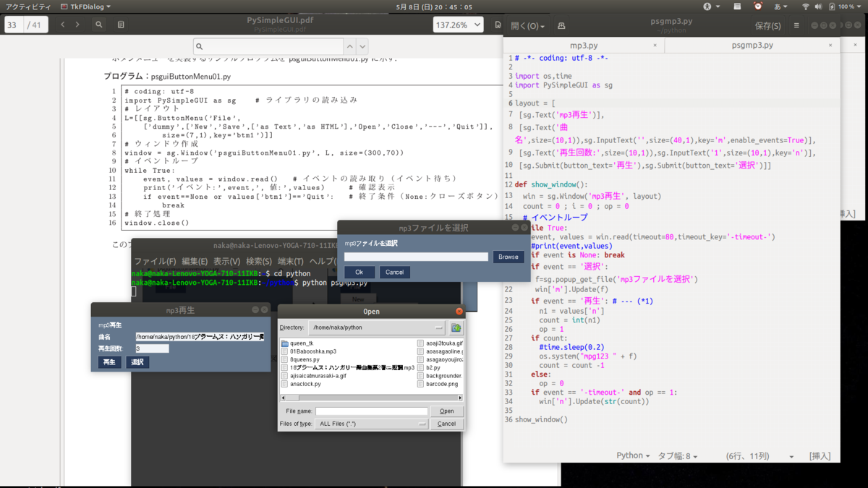868x488 pixels.
Task: Open the gedit hamburger menu
Action: [797, 24]
